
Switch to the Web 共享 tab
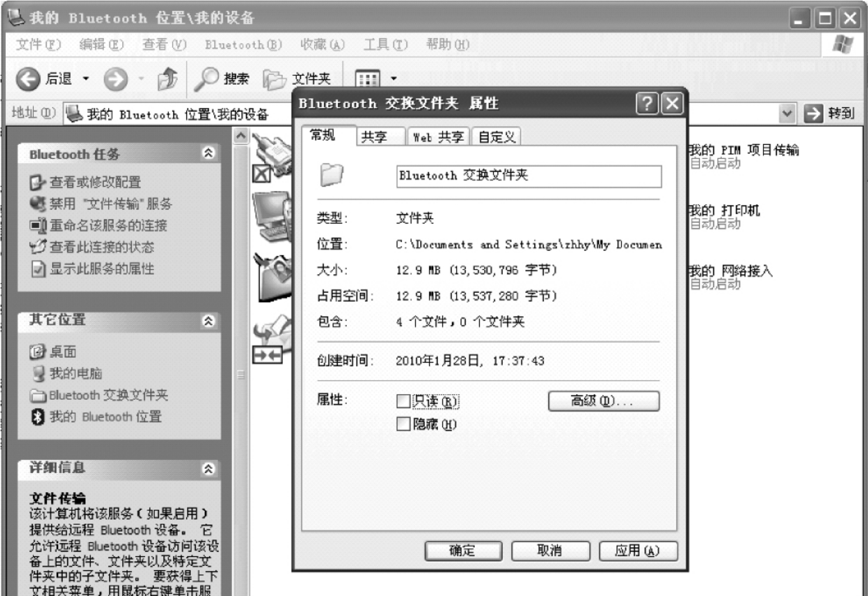click(439, 137)
